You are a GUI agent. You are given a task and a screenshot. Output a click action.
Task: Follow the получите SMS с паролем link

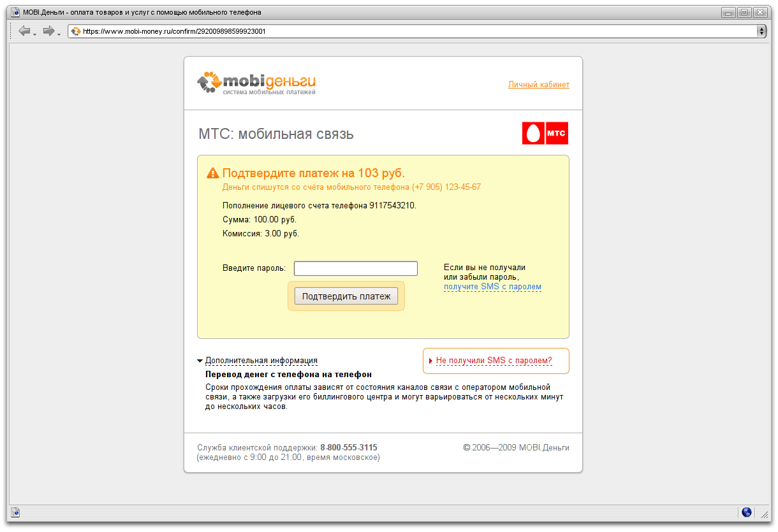[492, 287]
